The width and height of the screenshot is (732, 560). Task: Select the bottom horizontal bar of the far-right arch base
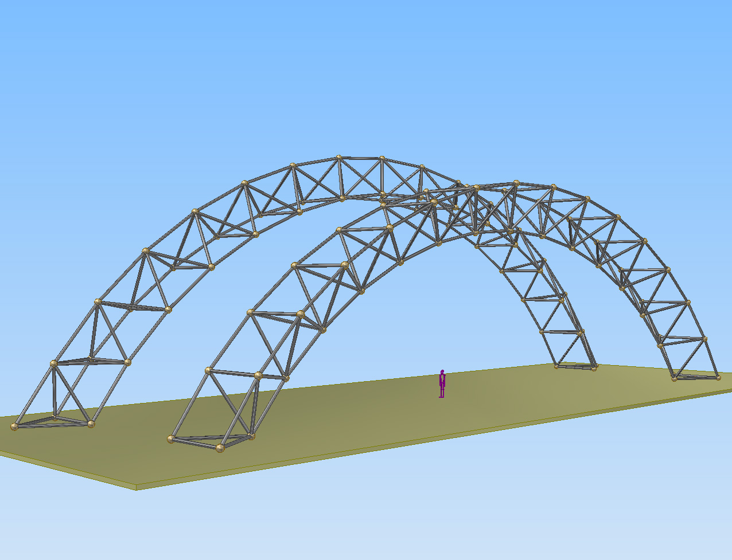[x=696, y=379]
